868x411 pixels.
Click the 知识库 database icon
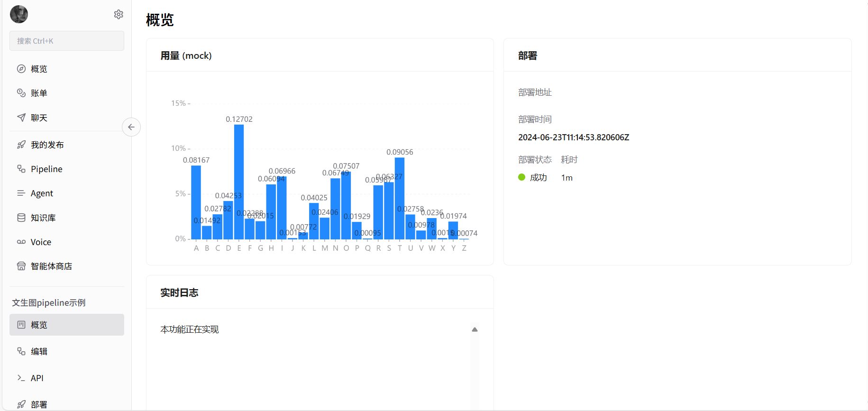[x=21, y=218]
